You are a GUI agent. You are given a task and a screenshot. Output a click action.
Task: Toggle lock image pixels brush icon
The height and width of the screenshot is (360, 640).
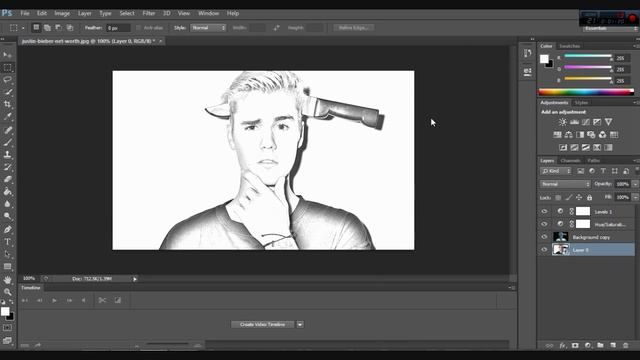[x=569, y=198]
